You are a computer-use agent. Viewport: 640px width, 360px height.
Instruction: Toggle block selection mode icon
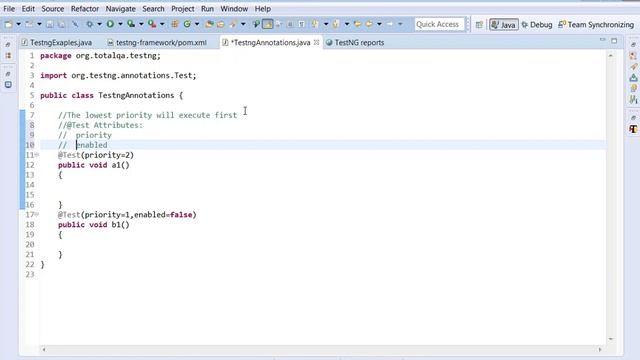[290, 24]
